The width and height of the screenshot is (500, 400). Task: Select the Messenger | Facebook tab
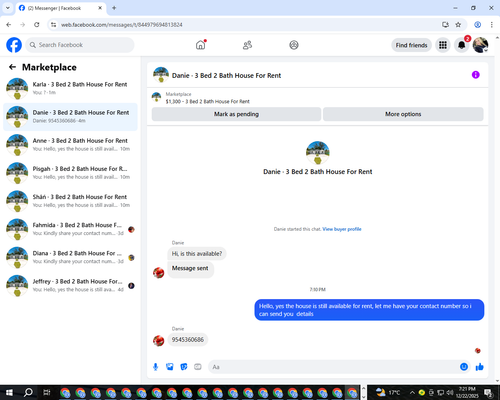tap(60, 8)
